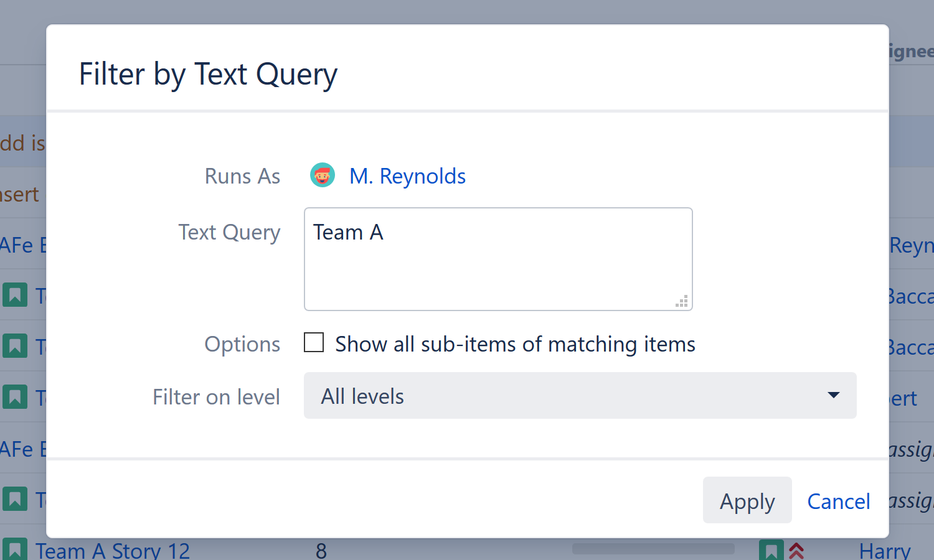Click the second green bookmark story icon

pyautogui.click(x=14, y=346)
